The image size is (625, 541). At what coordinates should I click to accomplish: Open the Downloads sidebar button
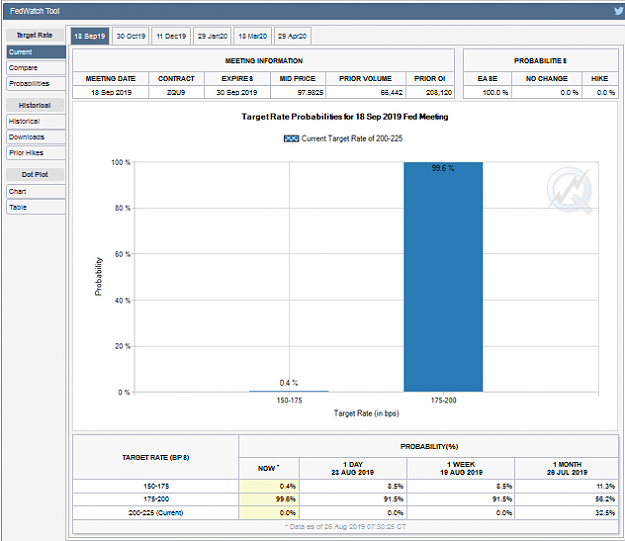[36, 137]
